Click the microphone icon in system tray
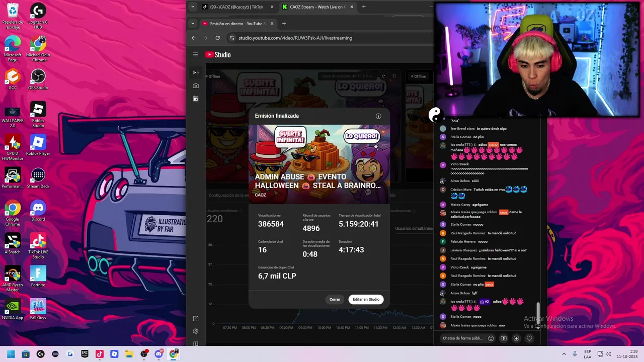644x362 pixels. (x=575, y=354)
